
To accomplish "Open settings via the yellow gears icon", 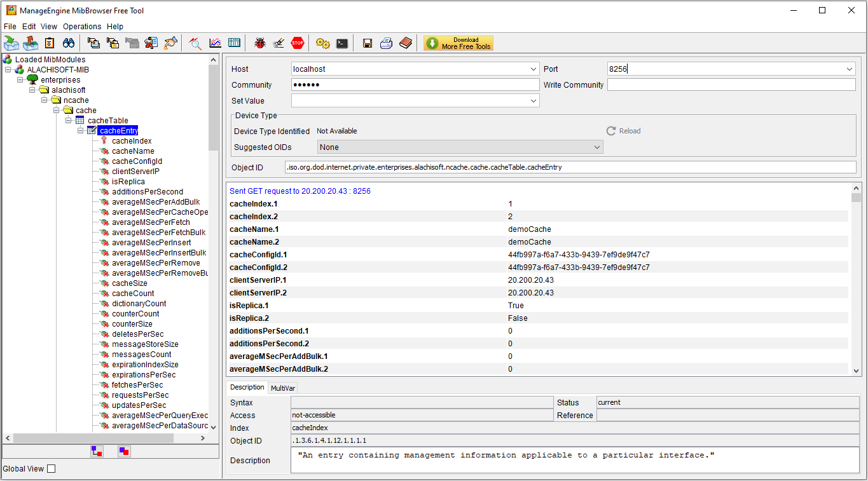I will [x=323, y=43].
